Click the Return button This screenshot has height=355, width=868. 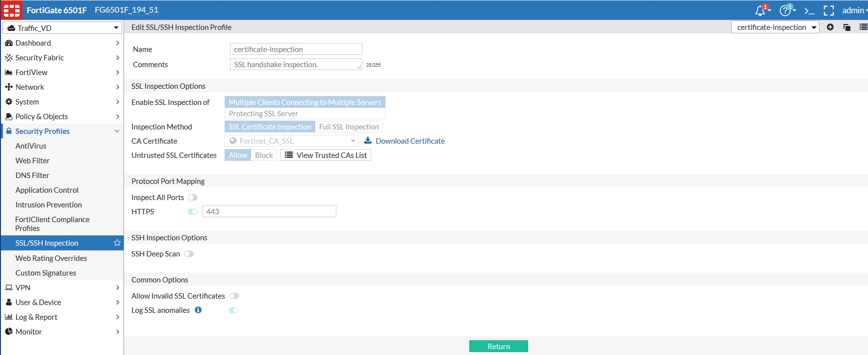click(499, 346)
